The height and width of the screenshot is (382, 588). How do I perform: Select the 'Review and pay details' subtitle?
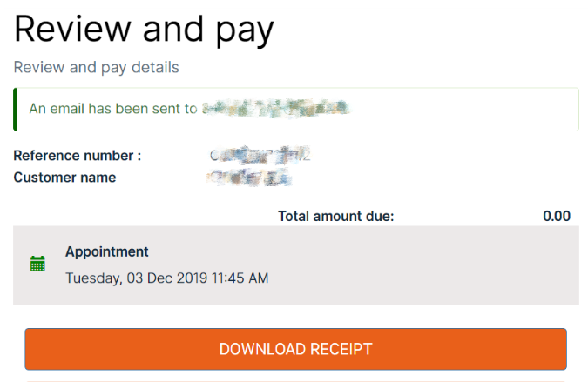click(x=96, y=67)
